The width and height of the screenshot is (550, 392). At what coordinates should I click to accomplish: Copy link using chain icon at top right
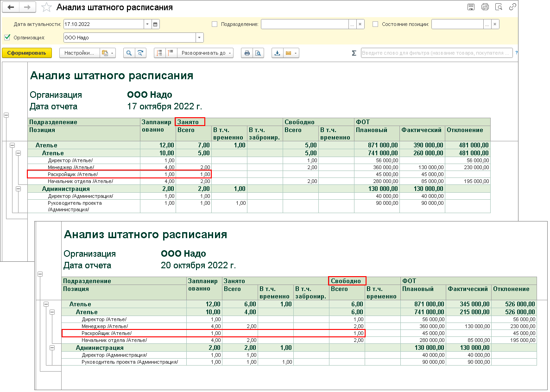pos(512,7)
